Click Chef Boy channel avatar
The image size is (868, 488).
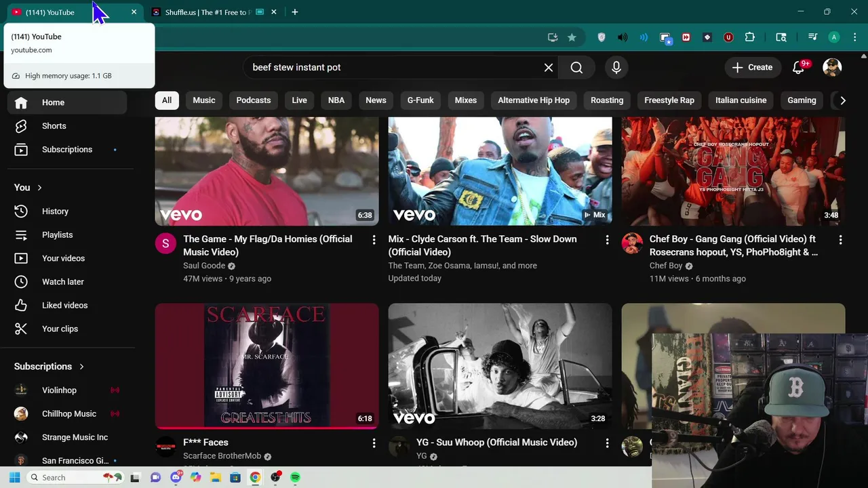tap(632, 243)
